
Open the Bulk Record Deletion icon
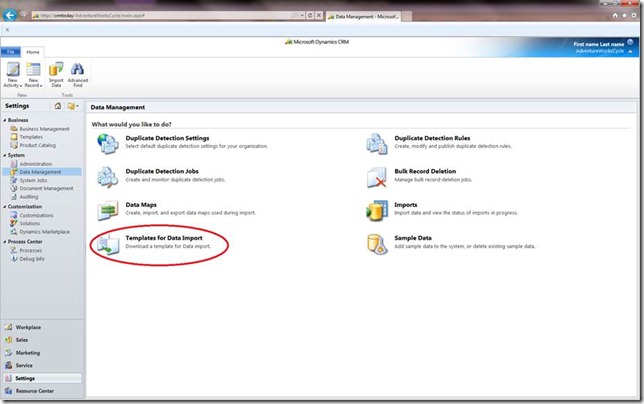pyautogui.click(x=377, y=177)
